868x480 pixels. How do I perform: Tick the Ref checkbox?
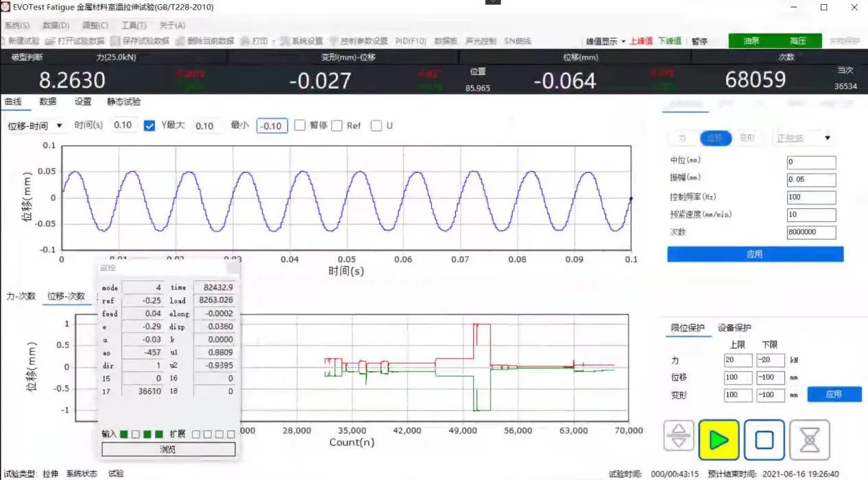tap(337, 125)
